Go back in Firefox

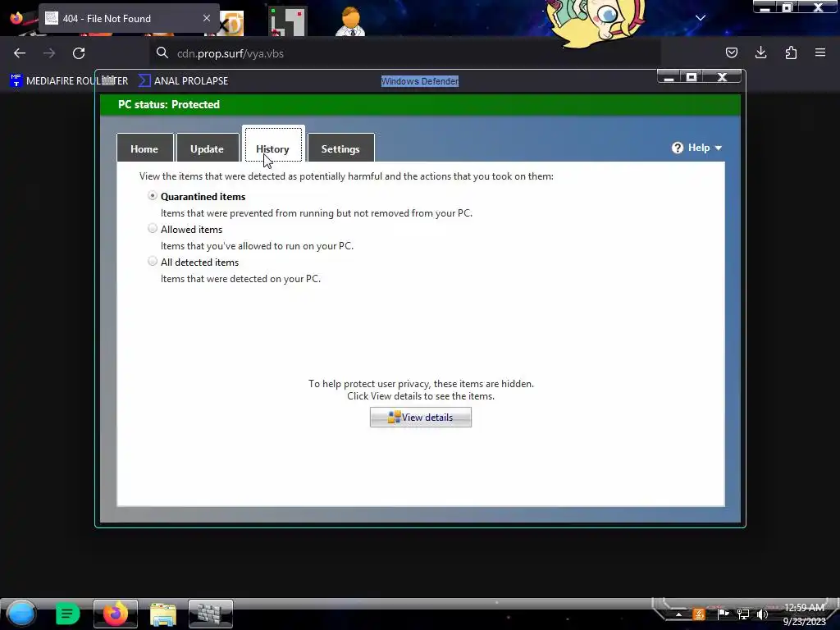20,53
